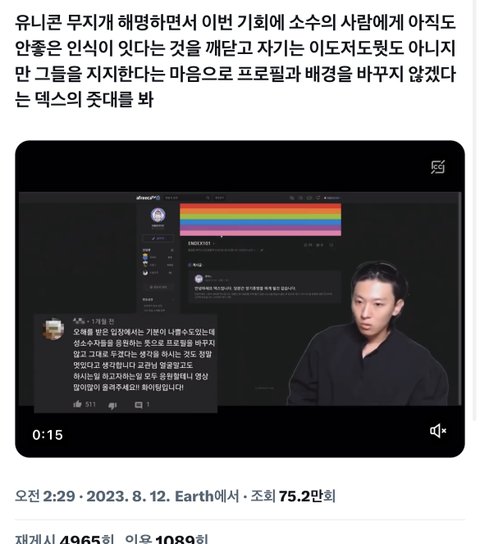Click the date 2023. 8. 12. link

pos(128,496)
